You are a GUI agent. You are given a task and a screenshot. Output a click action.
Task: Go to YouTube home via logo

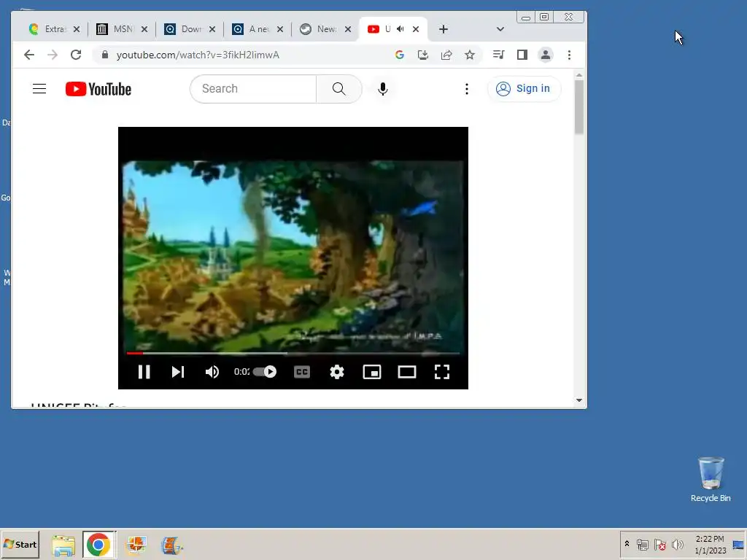(98, 89)
